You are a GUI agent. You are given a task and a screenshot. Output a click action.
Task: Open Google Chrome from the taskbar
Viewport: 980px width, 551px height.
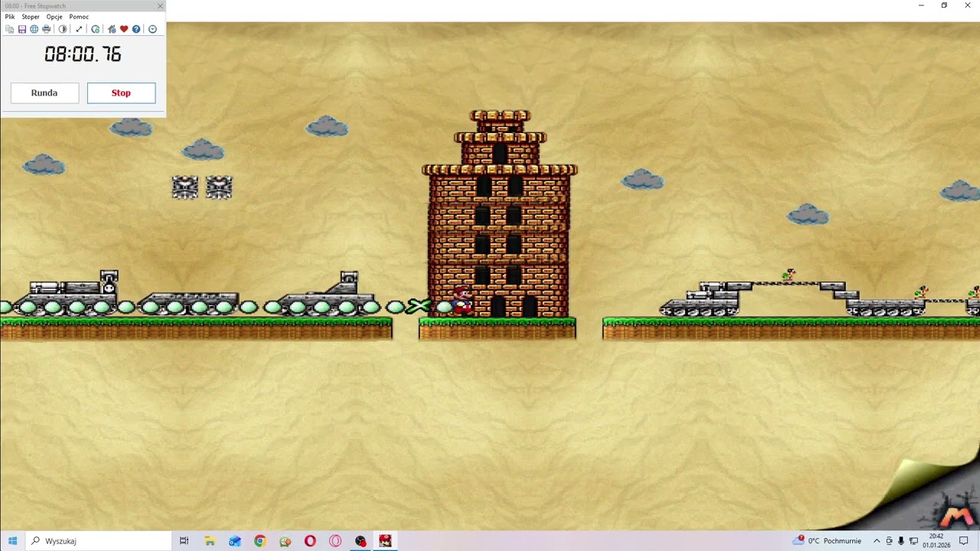(x=260, y=541)
